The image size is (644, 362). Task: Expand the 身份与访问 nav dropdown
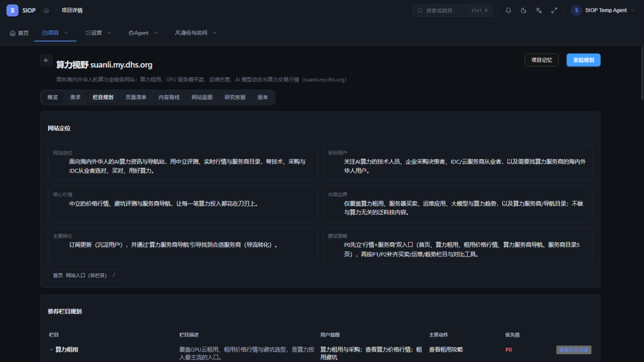click(x=196, y=33)
